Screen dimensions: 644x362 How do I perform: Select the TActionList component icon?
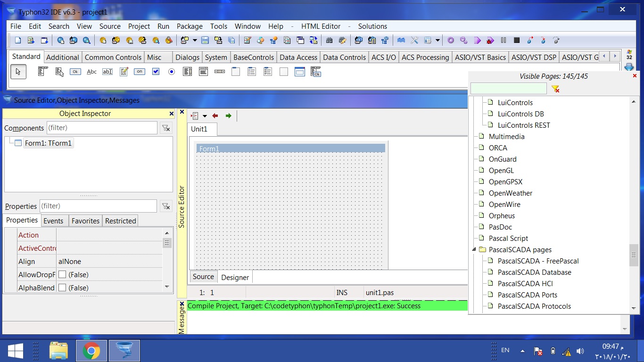click(x=316, y=72)
